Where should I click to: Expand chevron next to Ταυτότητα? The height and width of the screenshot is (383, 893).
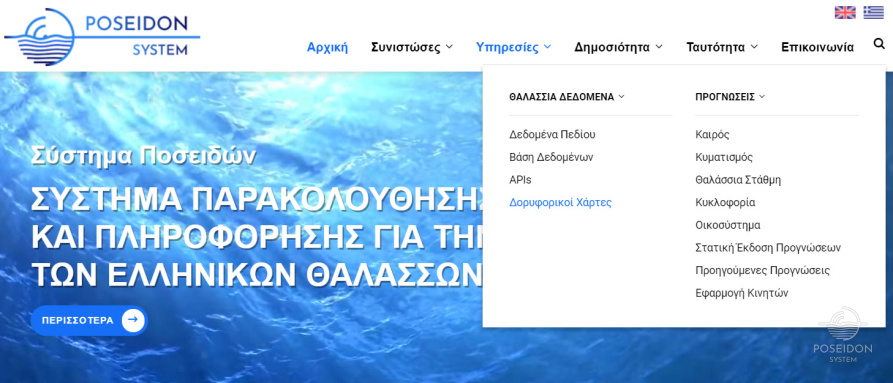point(754,47)
